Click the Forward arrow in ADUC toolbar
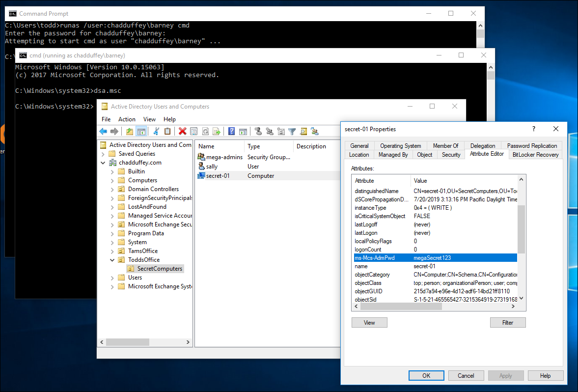578x392 pixels. coord(114,131)
